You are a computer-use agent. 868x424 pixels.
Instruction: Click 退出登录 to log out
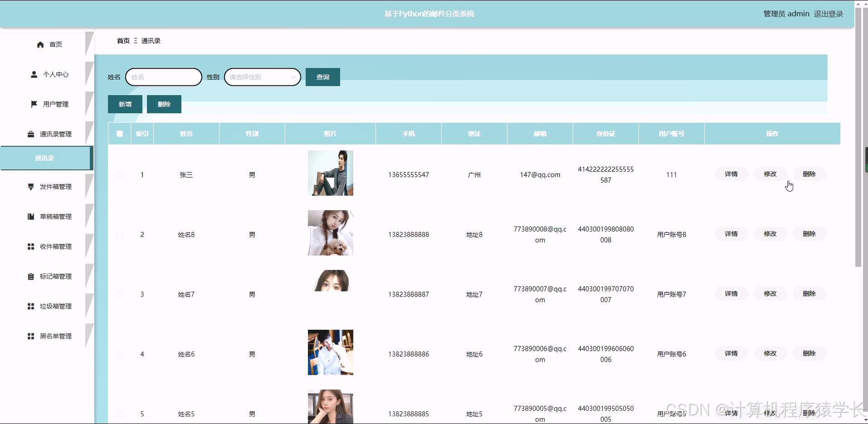pos(828,14)
